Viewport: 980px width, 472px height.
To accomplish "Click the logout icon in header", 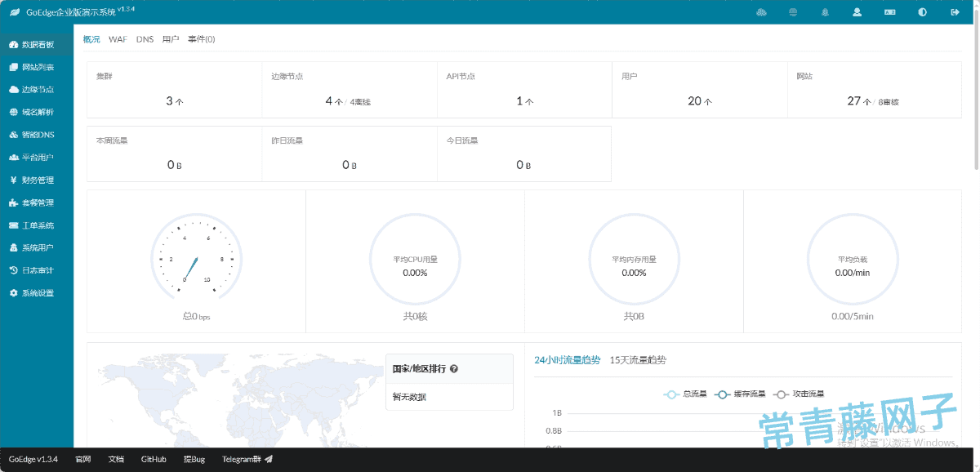I will 955,12.
